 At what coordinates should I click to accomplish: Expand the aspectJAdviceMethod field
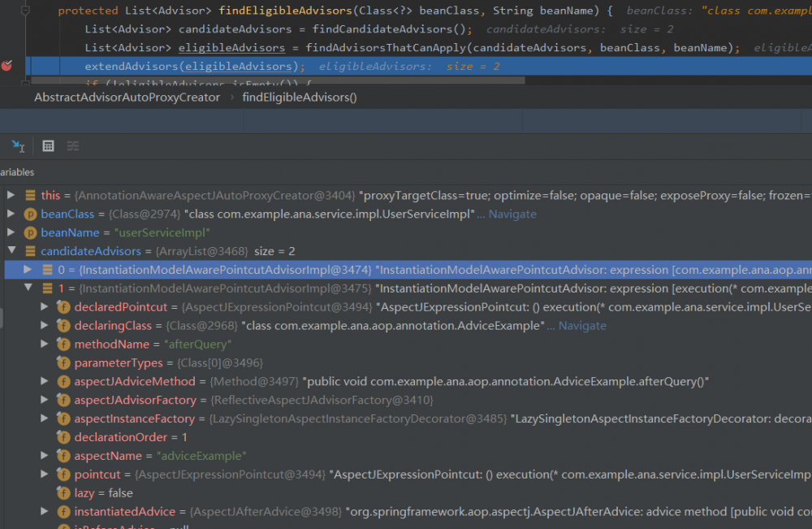pyautogui.click(x=45, y=381)
